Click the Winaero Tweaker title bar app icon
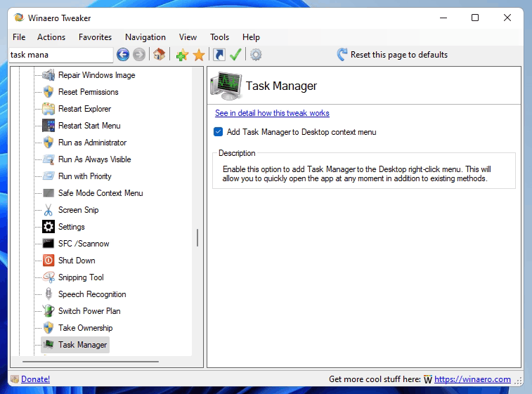Viewport: 532px width, 394px height. 19,18
